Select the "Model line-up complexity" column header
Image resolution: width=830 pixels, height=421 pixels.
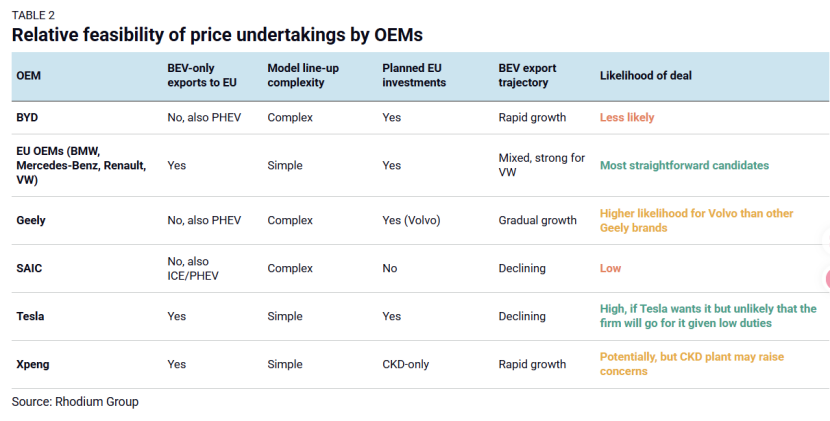pyautogui.click(x=296, y=75)
